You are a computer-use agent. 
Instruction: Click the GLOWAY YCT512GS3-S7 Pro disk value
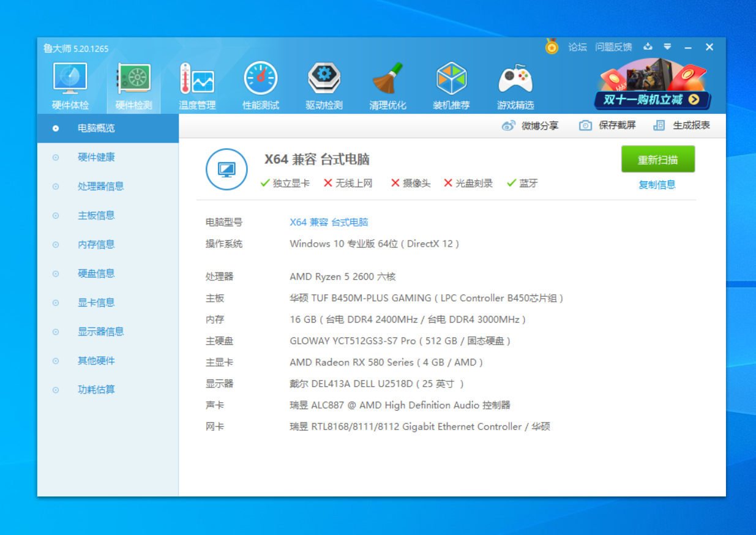tap(400, 341)
